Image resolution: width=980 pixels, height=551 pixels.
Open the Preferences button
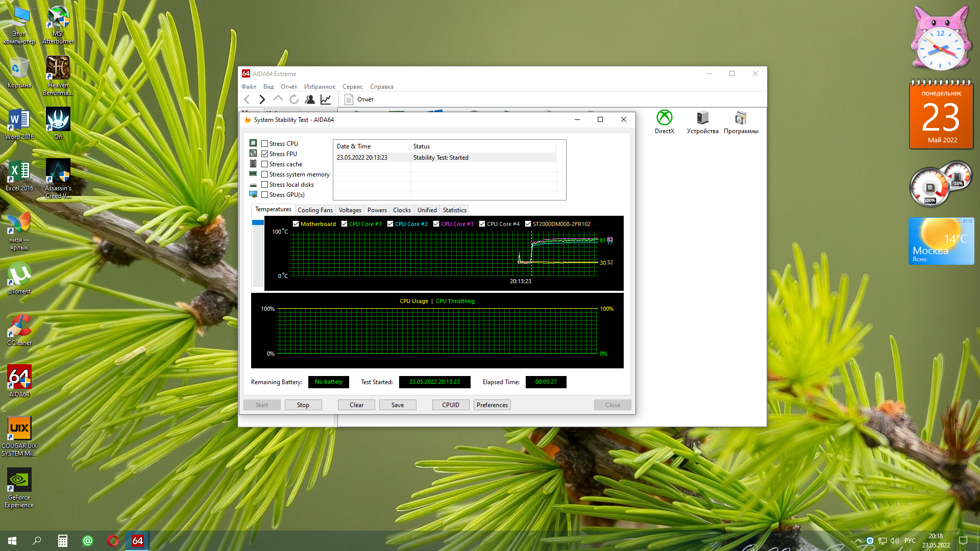(x=492, y=405)
